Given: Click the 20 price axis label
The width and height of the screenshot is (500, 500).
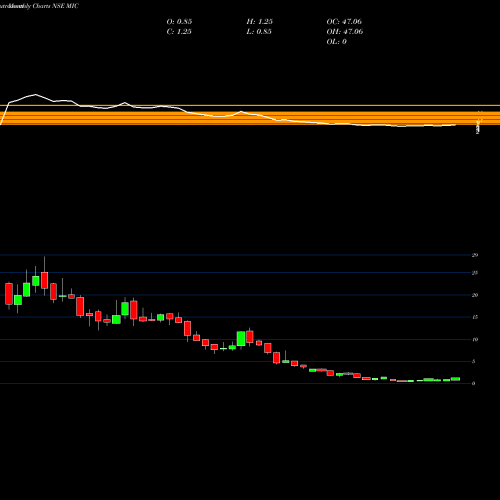Looking at the screenshot, I should (x=475, y=295).
